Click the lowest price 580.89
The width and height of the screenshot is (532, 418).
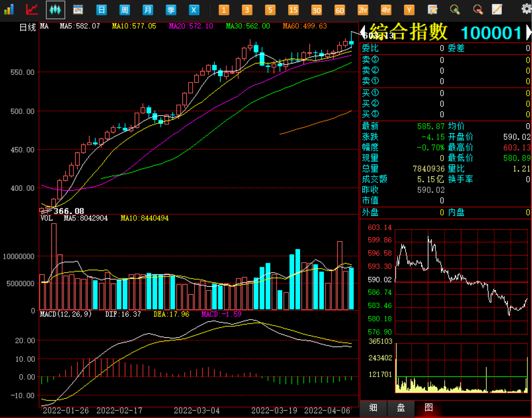point(517,158)
